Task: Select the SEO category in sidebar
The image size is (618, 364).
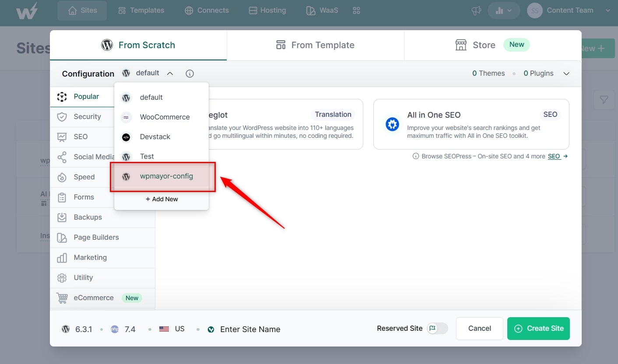Action: coord(82,136)
